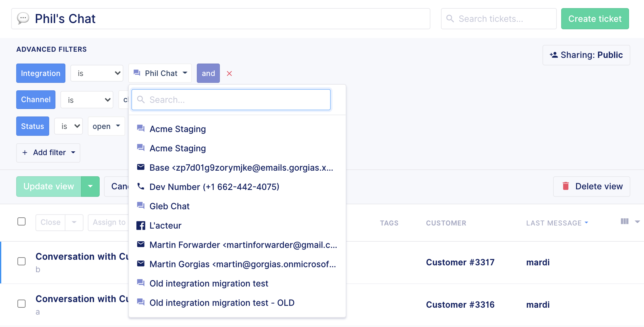This screenshot has height=327, width=644.
Task: Click the chat bubble emoji icon beside Phil's Chat
Action: point(23,18)
